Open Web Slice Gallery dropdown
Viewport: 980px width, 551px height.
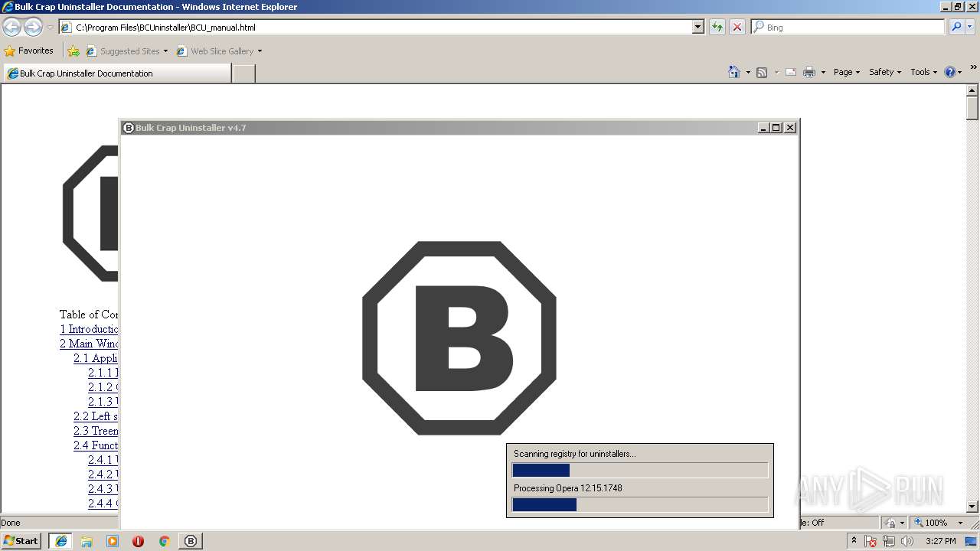tap(219, 51)
